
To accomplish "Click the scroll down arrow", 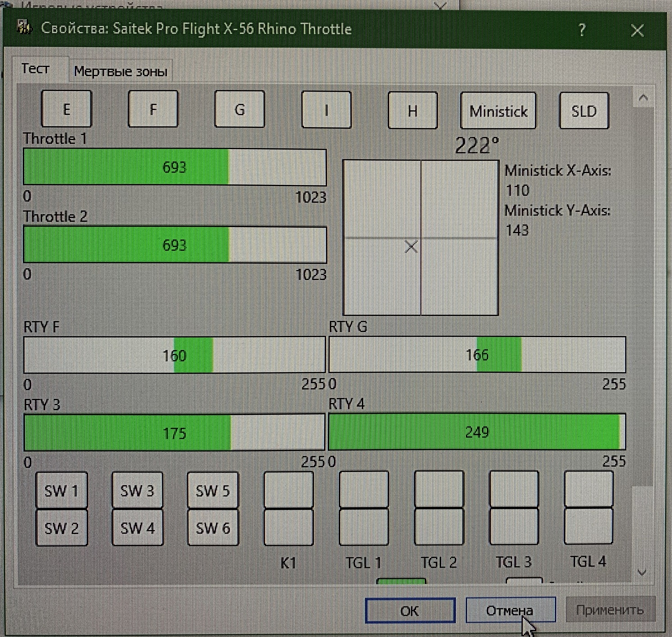I will pyautogui.click(x=642, y=573).
